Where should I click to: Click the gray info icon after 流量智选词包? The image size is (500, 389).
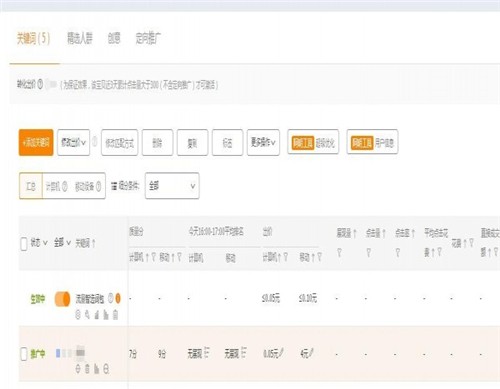pos(111,298)
